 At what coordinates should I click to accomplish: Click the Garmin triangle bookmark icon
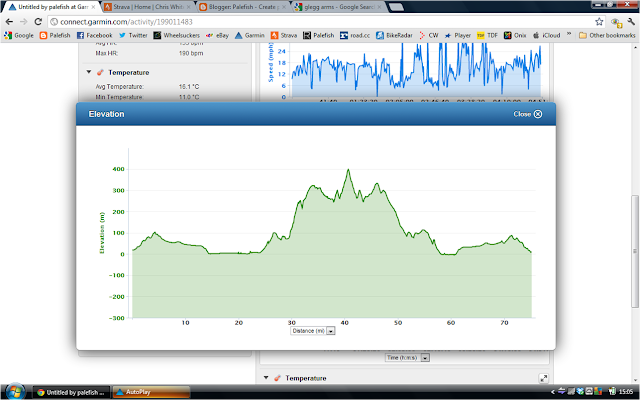pyautogui.click(x=239, y=36)
